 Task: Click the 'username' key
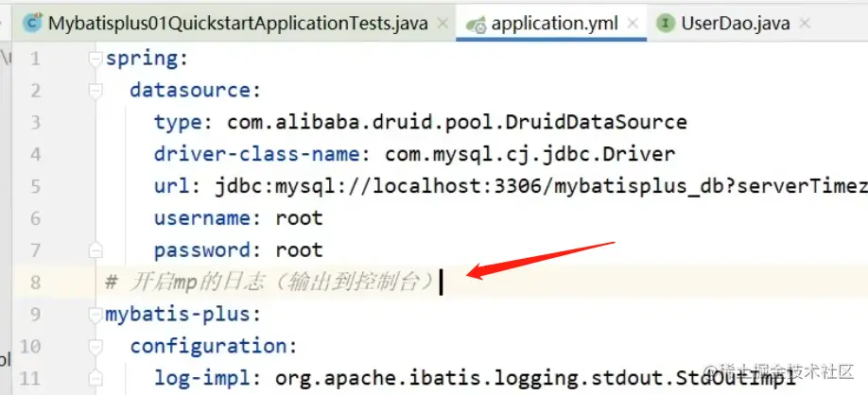pyautogui.click(x=202, y=218)
